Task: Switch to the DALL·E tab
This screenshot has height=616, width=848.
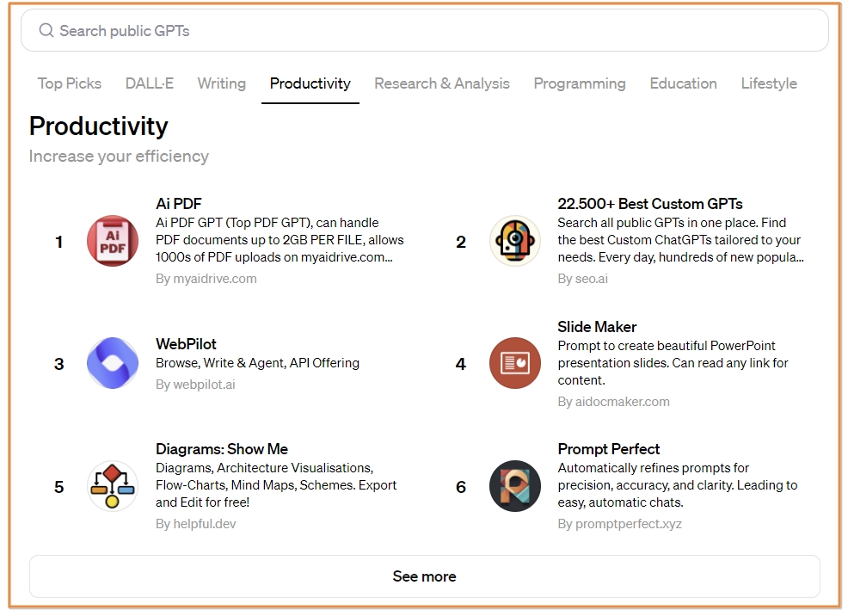Action: (150, 83)
